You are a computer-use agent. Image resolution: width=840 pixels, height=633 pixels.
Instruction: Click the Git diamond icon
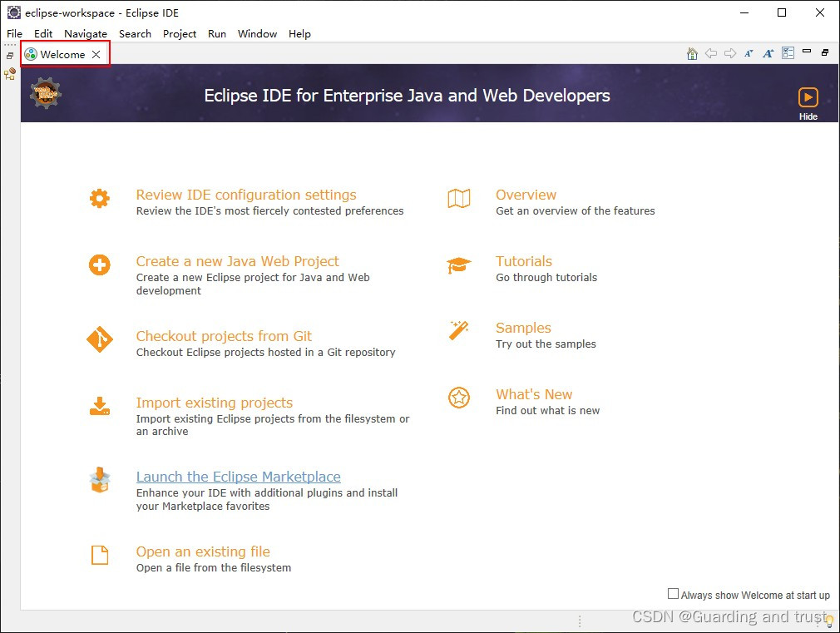(100, 339)
